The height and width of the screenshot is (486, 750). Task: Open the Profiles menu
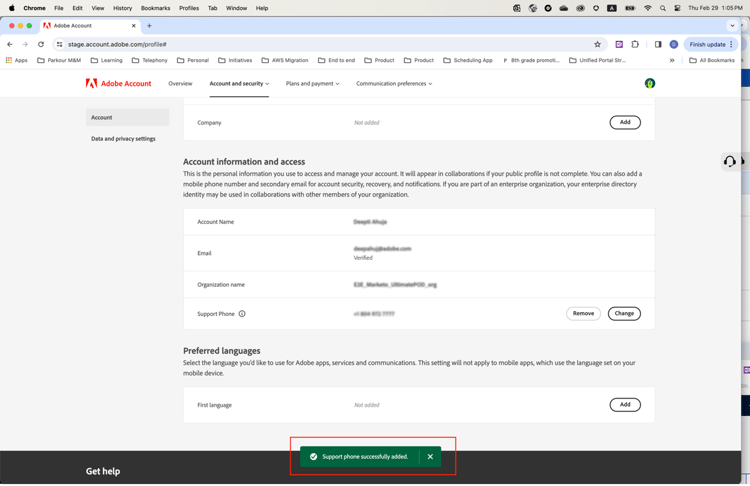tap(189, 8)
